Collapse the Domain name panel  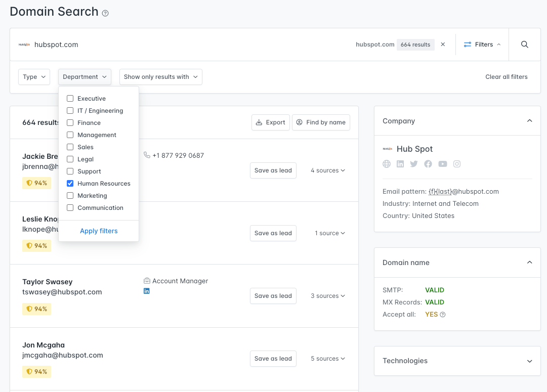pos(529,263)
